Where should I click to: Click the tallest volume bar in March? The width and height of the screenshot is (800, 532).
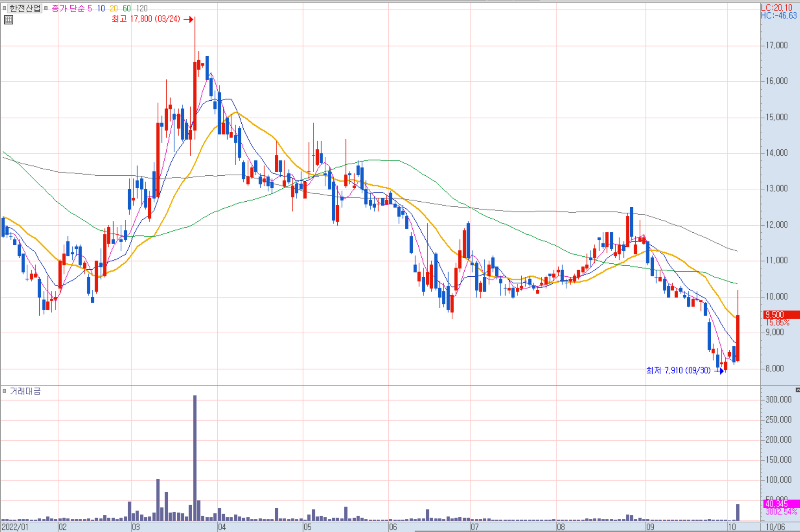point(195,458)
